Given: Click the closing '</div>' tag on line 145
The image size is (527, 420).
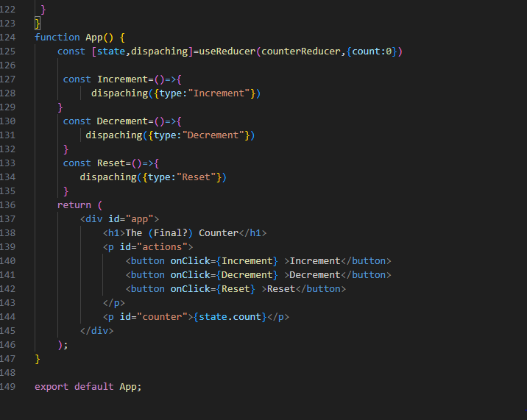Looking at the screenshot, I should 97,331.
